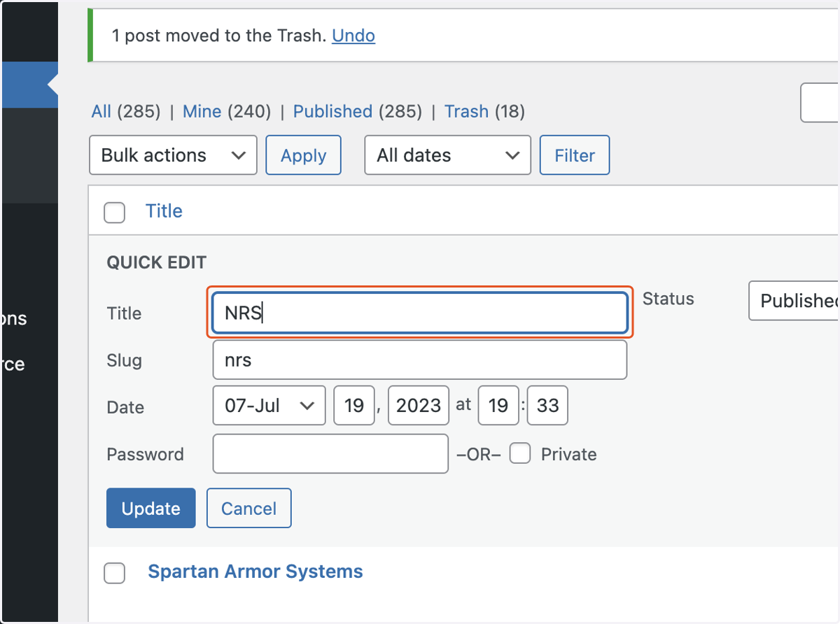Save changes with Update button

(x=150, y=508)
